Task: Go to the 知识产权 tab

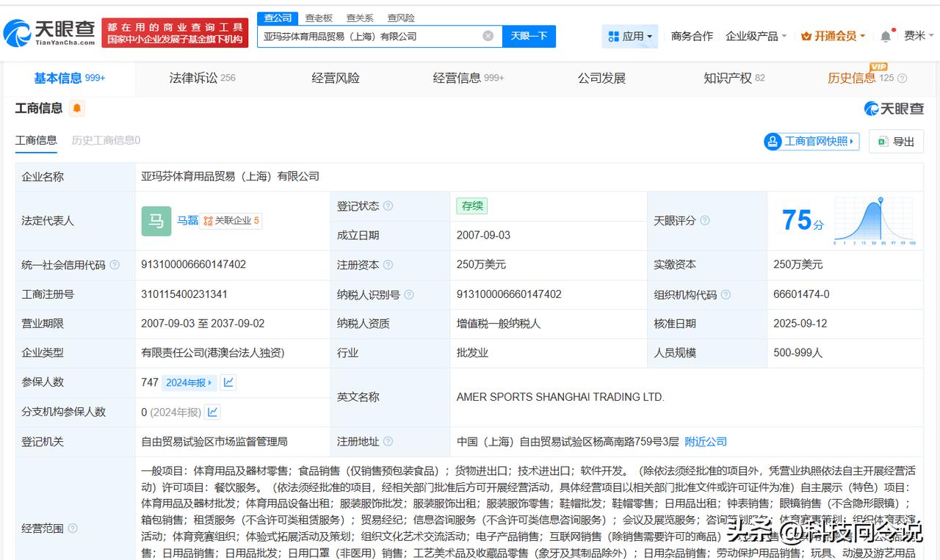Action: pyautogui.click(x=734, y=78)
